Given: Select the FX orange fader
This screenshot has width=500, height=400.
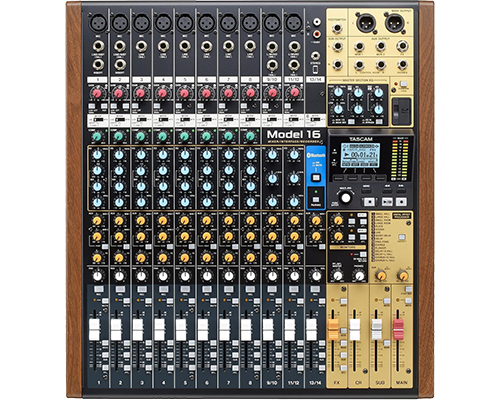Looking at the screenshot, I should point(333,329).
